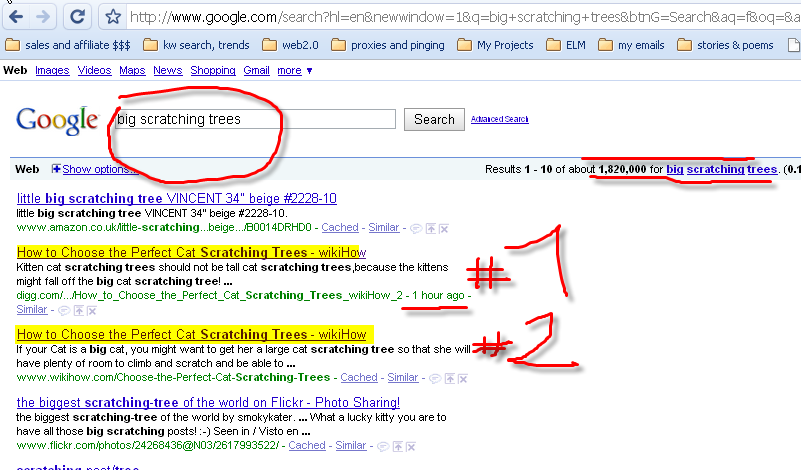Open Gmail from the top nav
The width and height of the screenshot is (801, 470).
click(x=256, y=70)
